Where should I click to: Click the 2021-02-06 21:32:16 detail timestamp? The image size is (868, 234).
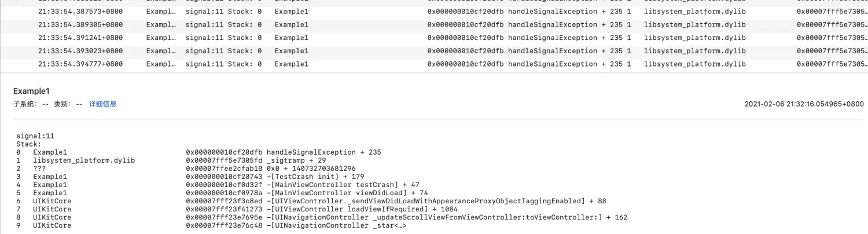804,104
